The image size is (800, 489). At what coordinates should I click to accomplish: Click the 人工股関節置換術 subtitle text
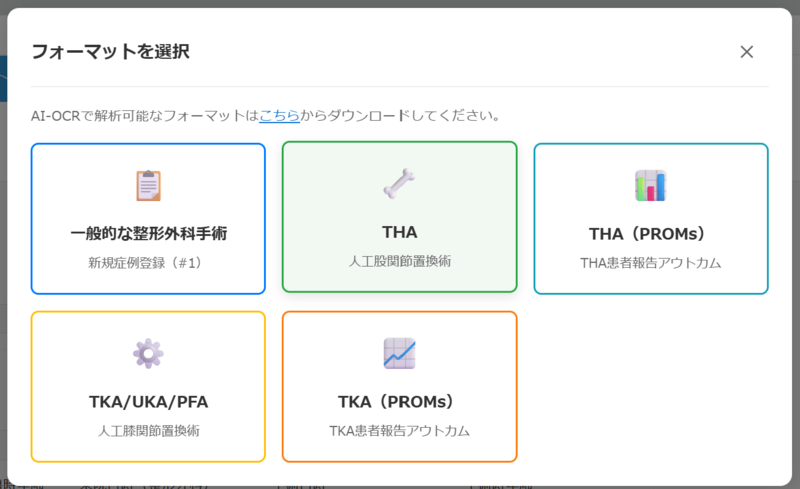[399, 261]
